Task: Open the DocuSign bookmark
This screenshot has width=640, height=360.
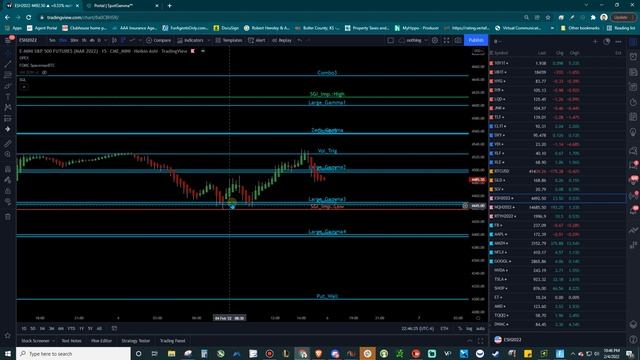Action: pos(226,28)
